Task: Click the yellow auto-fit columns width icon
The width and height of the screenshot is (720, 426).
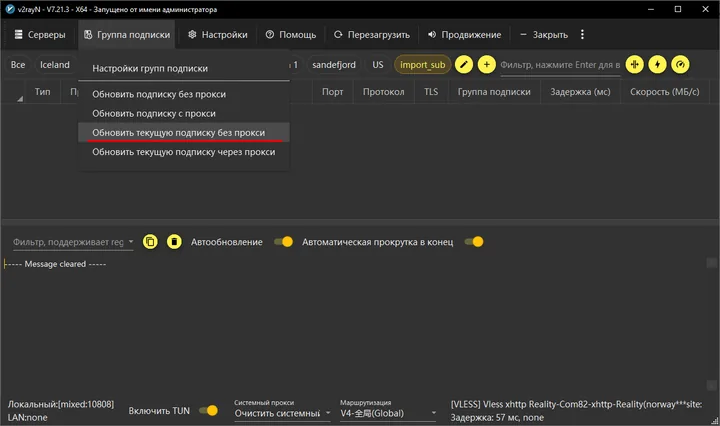Action: 635,64
